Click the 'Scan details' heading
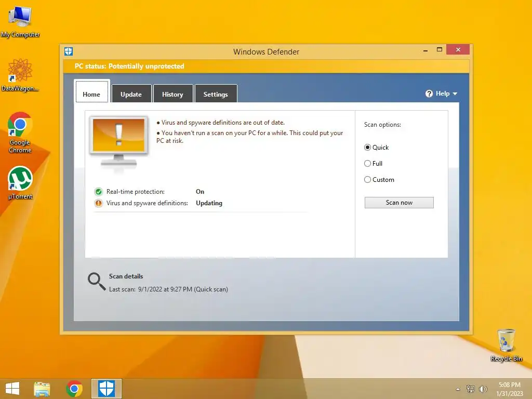532x399 pixels. (x=126, y=276)
